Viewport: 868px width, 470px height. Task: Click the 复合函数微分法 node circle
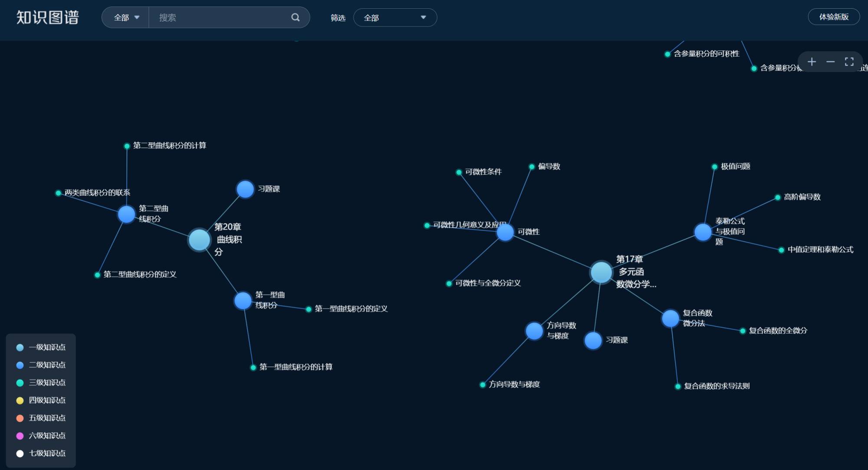point(670,318)
